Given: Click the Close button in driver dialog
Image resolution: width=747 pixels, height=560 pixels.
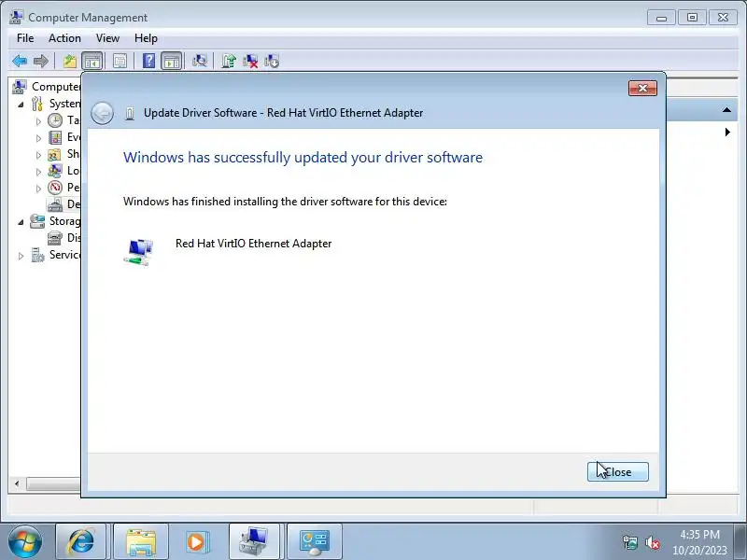Looking at the screenshot, I should (x=618, y=472).
